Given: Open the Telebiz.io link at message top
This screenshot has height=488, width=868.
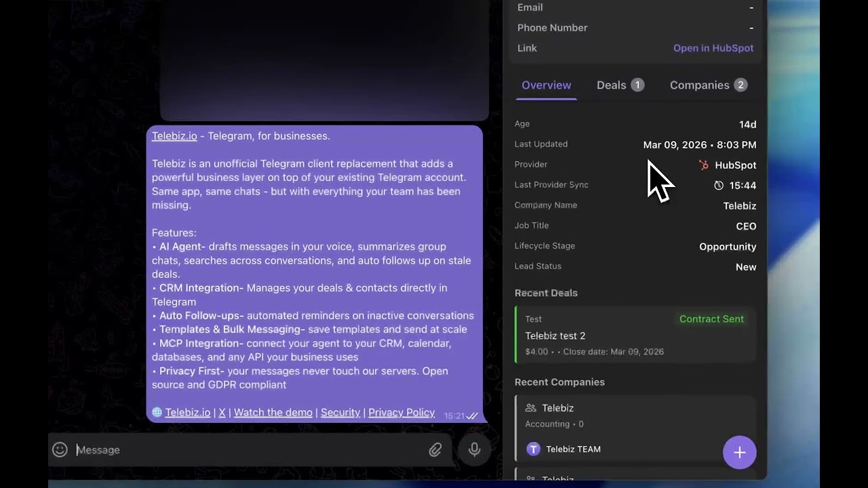Looking at the screenshot, I should (x=174, y=136).
